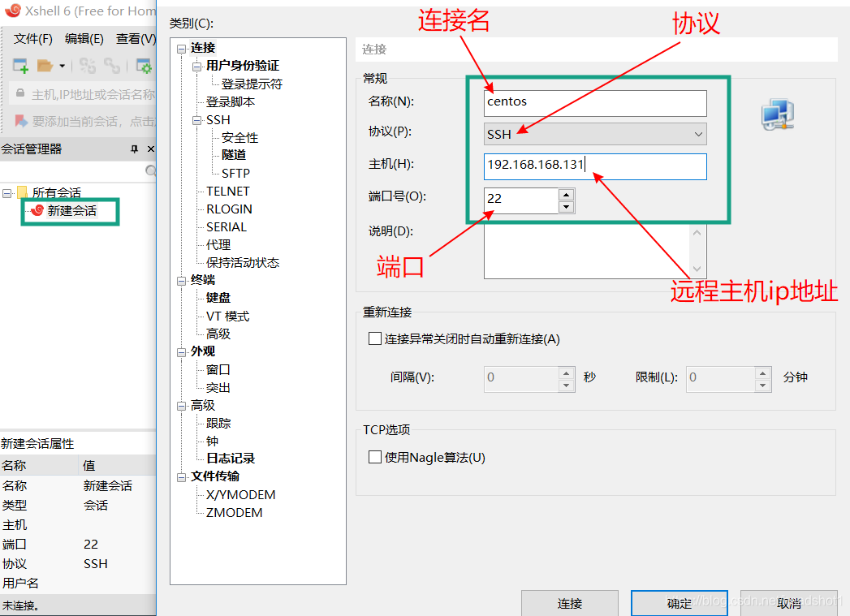Collapse the 文件传输 category node
The height and width of the screenshot is (616, 850).
pos(181,477)
